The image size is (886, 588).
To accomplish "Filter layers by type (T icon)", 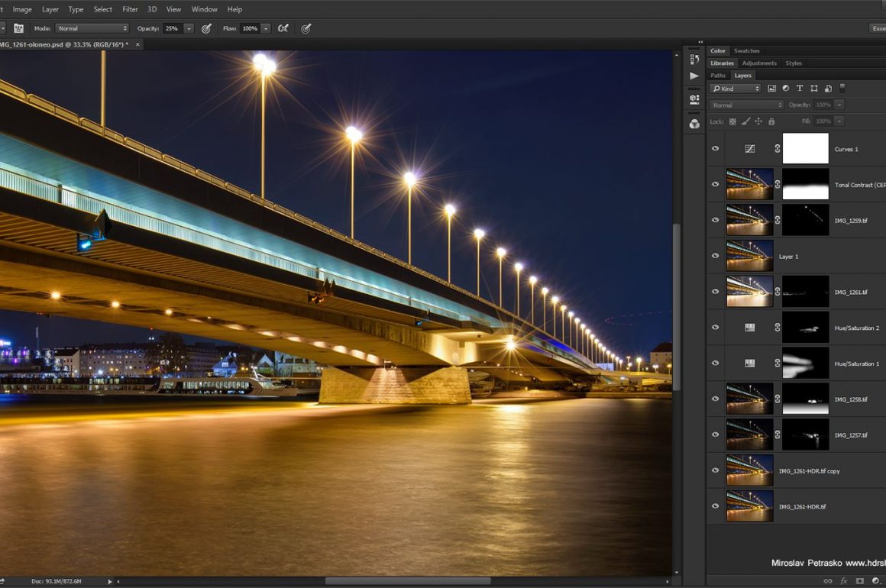I will point(800,89).
